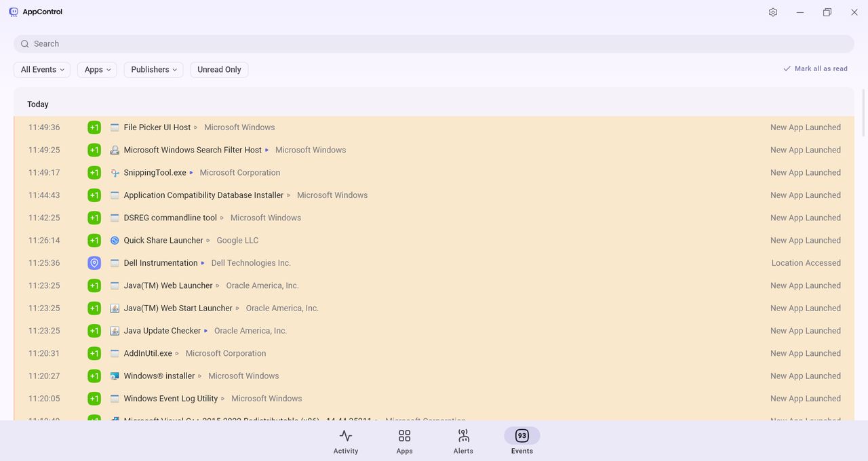
Task: Click the +1 badge for File Picker UI Host
Action: coord(94,127)
